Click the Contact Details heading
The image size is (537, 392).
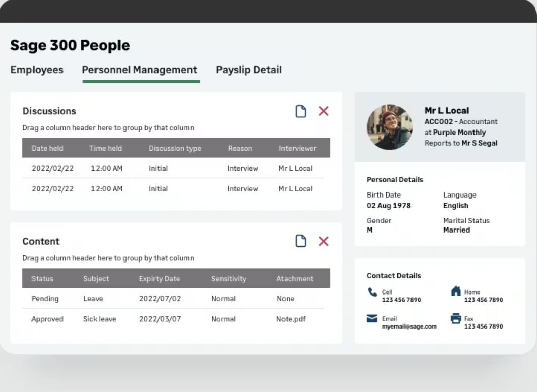point(394,276)
